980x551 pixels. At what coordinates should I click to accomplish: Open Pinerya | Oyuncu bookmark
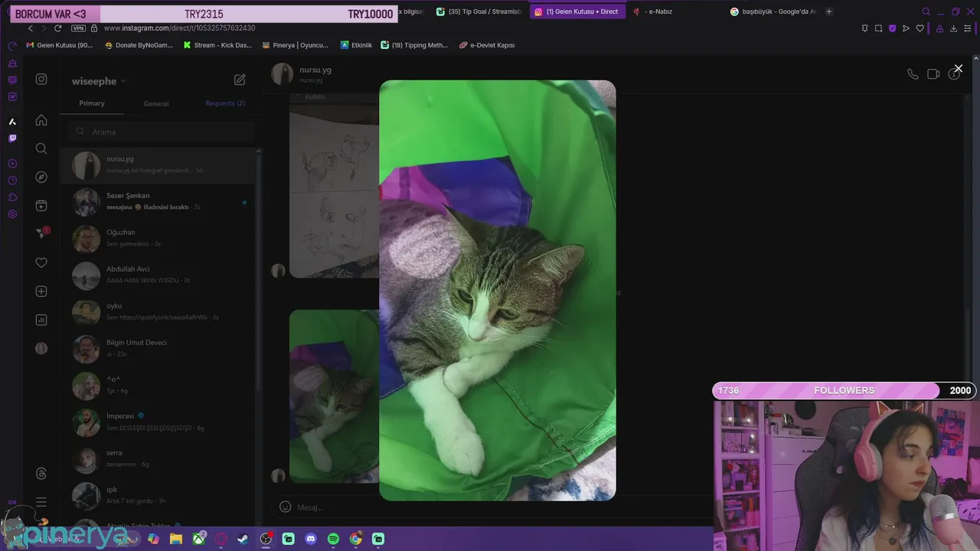tap(295, 45)
